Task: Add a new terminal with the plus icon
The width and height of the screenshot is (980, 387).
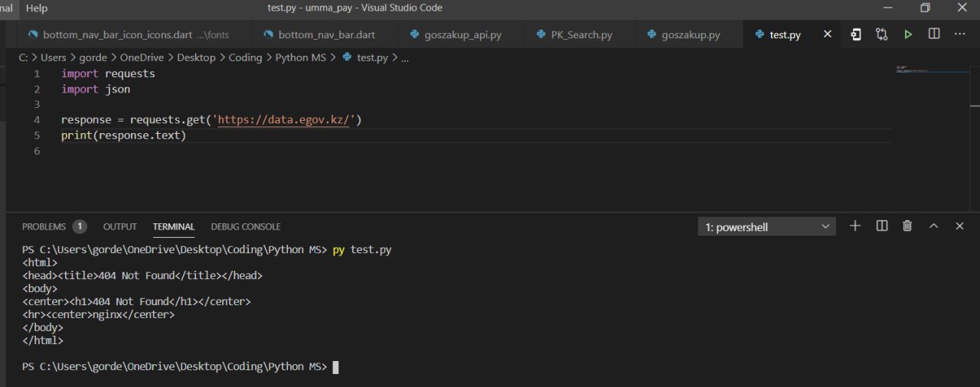Action: point(855,226)
